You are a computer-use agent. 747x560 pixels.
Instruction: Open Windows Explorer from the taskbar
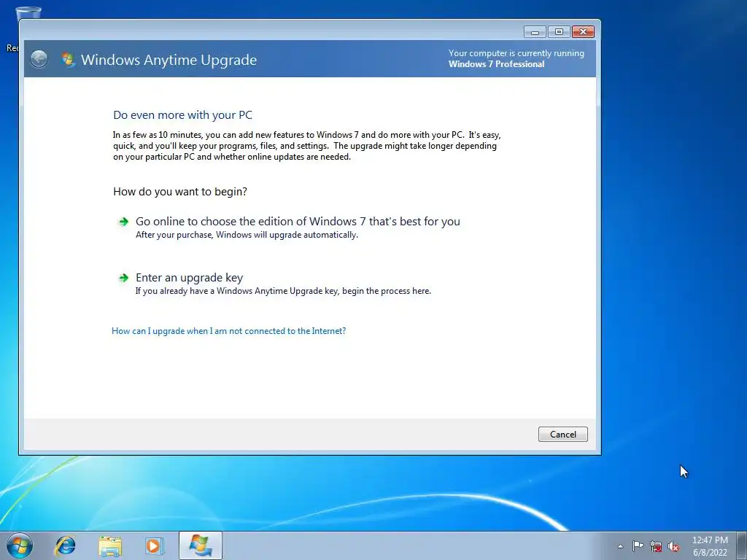[x=110, y=546]
